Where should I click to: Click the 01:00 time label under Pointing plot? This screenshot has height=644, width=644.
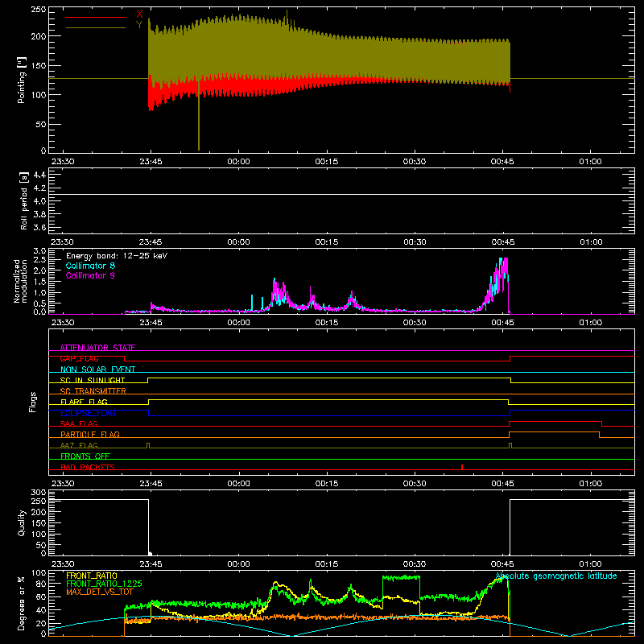click(590, 162)
